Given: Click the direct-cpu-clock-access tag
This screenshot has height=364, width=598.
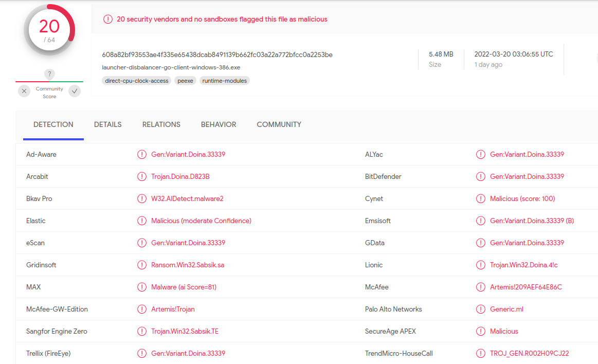Looking at the screenshot, I should pyautogui.click(x=137, y=81).
